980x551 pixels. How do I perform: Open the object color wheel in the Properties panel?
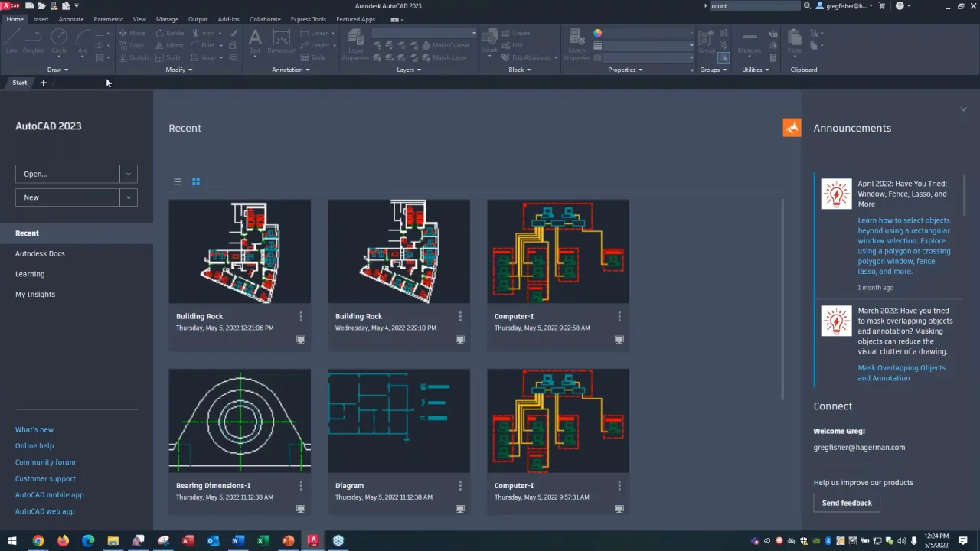pos(597,33)
